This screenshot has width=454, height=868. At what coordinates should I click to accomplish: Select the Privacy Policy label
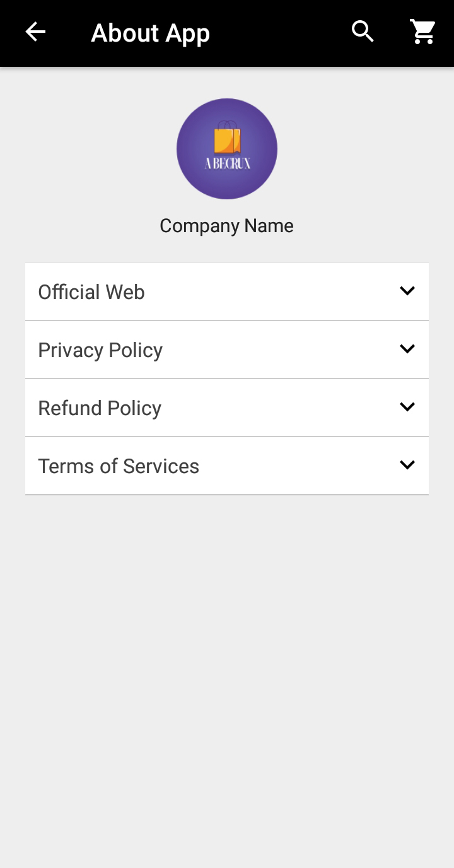(x=100, y=350)
